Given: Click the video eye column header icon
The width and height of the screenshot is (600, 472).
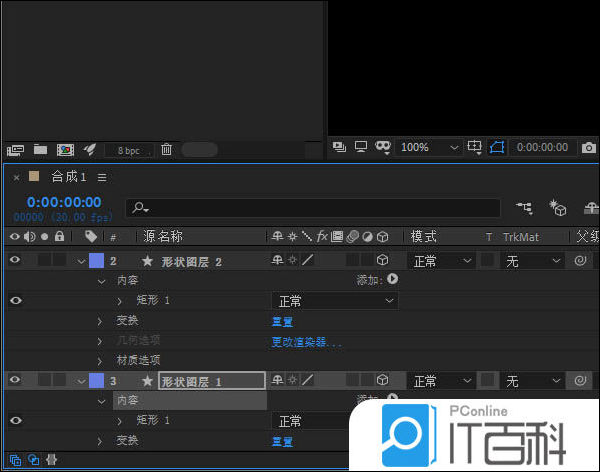Looking at the screenshot, I should pyautogui.click(x=15, y=237).
